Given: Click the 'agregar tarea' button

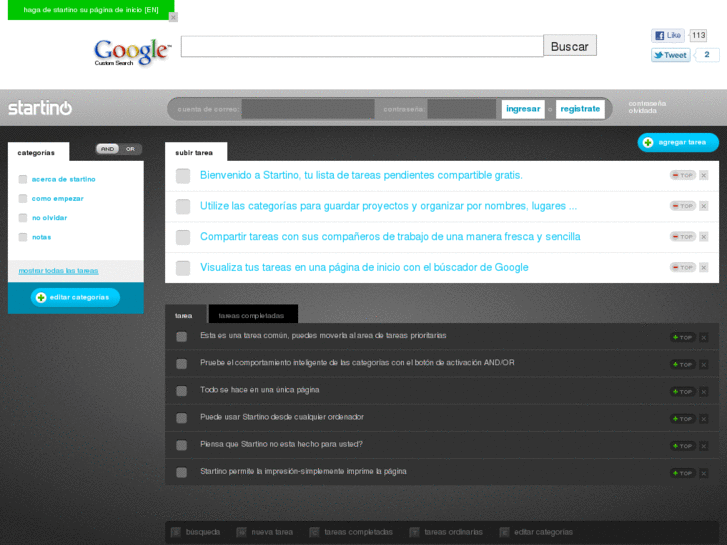Looking at the screenshot, I should point(678,142).
